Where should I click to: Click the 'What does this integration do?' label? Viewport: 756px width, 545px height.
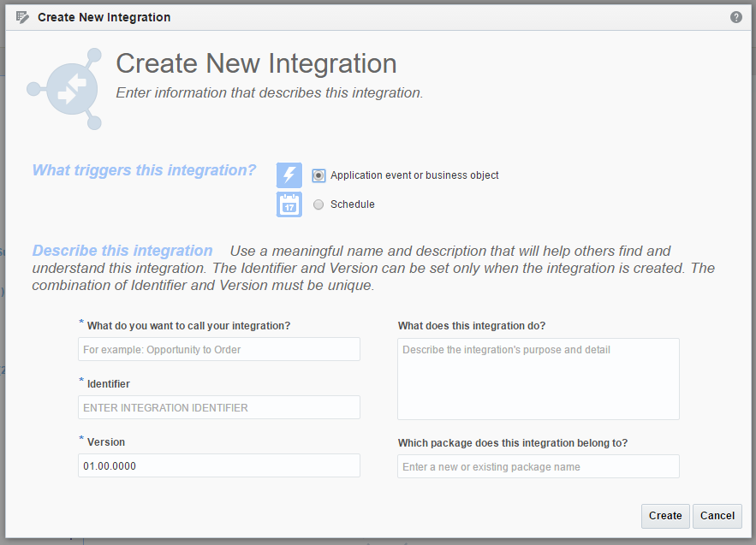coord(472,326)
